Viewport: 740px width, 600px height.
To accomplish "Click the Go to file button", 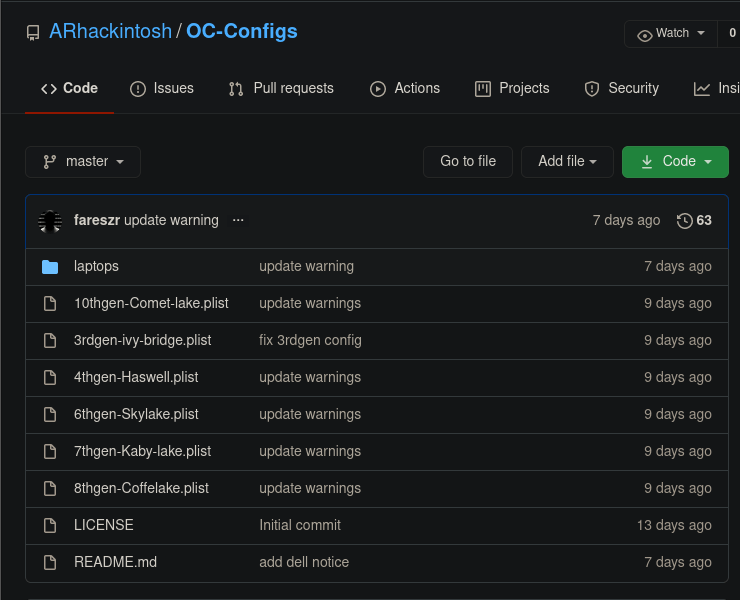I will click(468, 162).
